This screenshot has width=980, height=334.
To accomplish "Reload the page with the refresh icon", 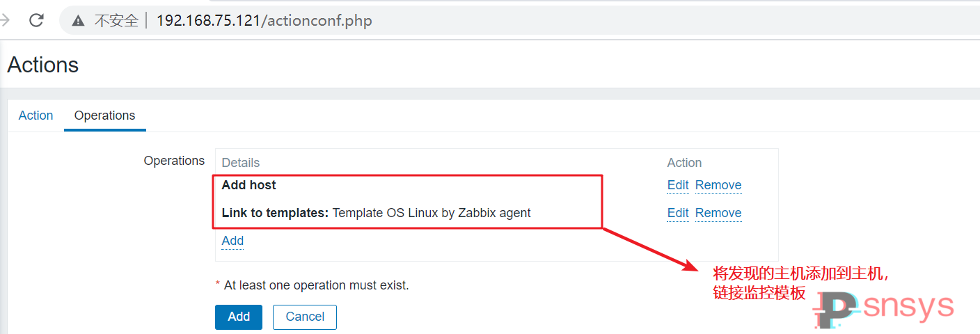I will coord(36,20).
